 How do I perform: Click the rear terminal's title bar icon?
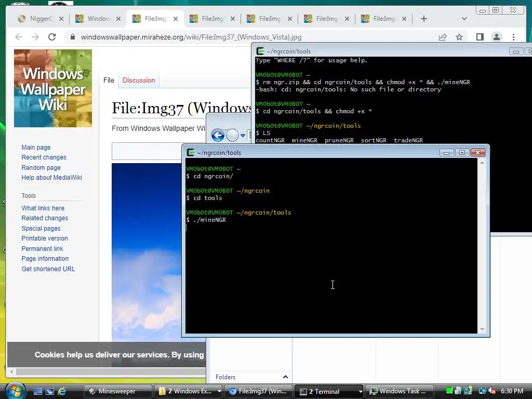pos(260,51)
